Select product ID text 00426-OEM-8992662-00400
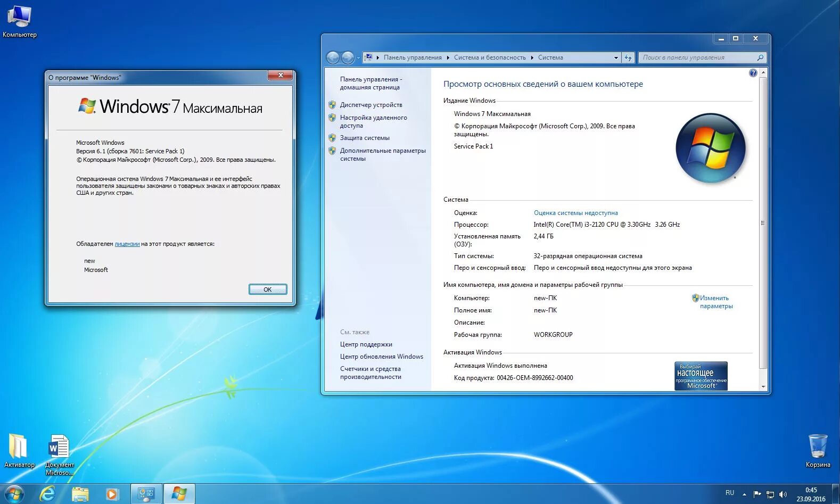This screenshot has height=504, width=840. (534, 378)
